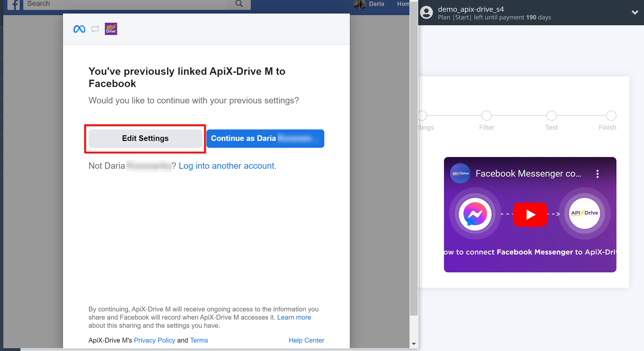
Task: Open Log into another account link
Action: tap(227, 166)
